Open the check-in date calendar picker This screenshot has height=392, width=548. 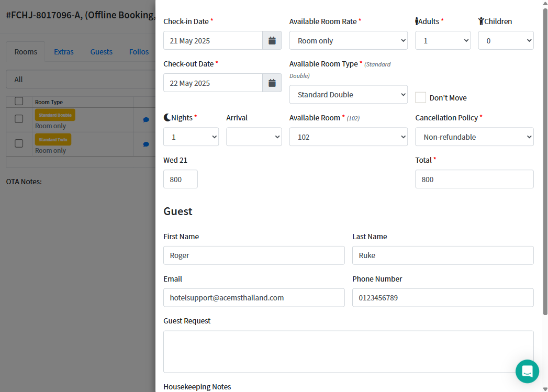(272, 41)
